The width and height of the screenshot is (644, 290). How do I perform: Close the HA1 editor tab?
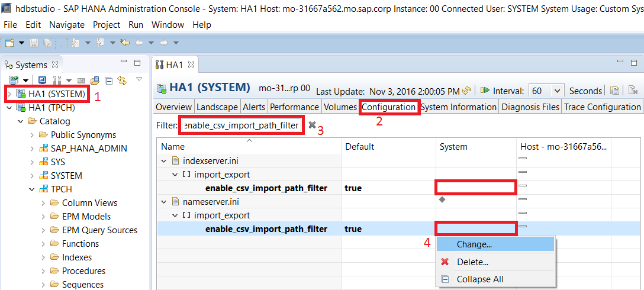[191, 65]
